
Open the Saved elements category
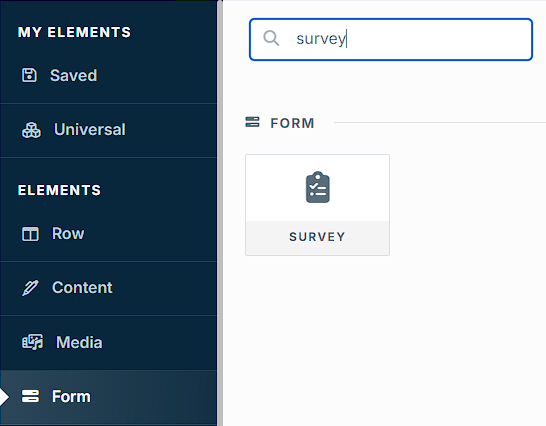pyautogui.click(x=108, y=76)
